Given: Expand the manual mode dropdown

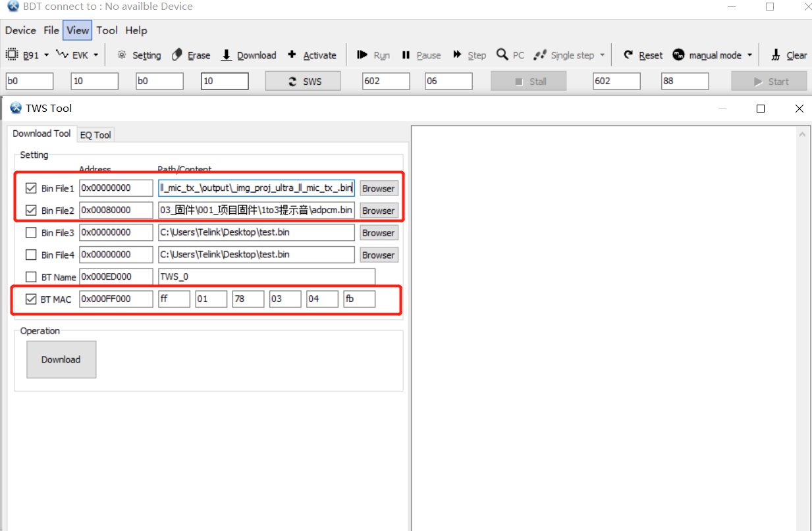Looking at the screenshot, I should click(749, 55).
